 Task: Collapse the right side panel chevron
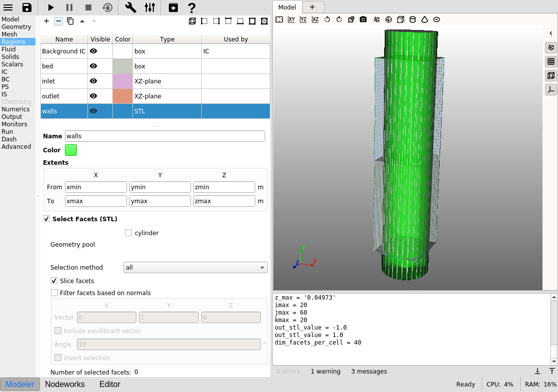551,33
